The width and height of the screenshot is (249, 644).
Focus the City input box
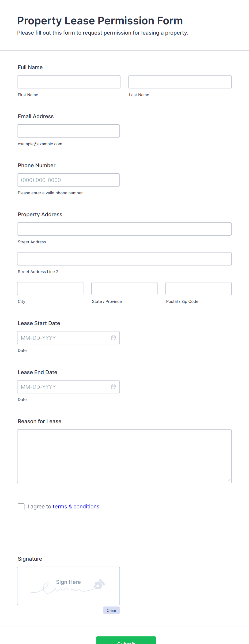pos(50,288)
